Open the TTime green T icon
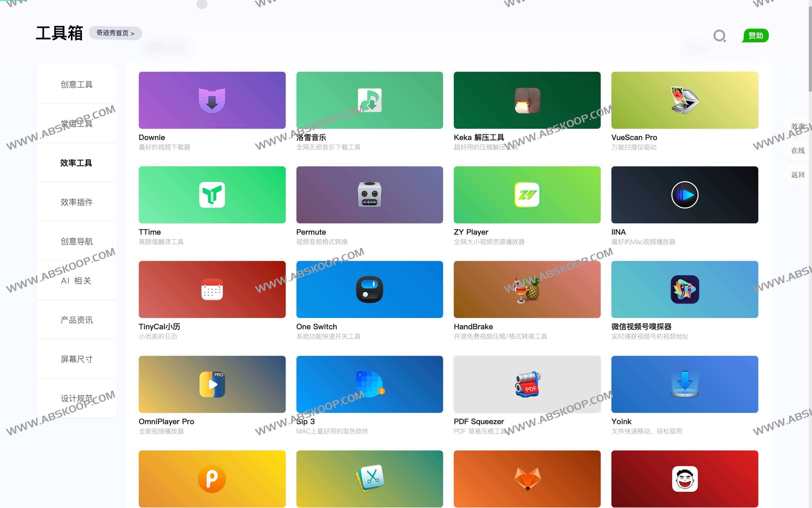Screen dimensions: 812x508 212,195
